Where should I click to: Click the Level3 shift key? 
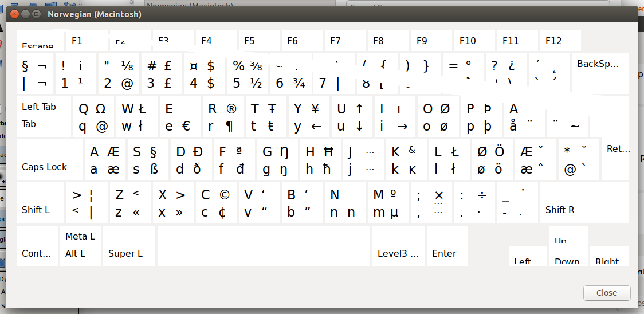pos(398,246)
